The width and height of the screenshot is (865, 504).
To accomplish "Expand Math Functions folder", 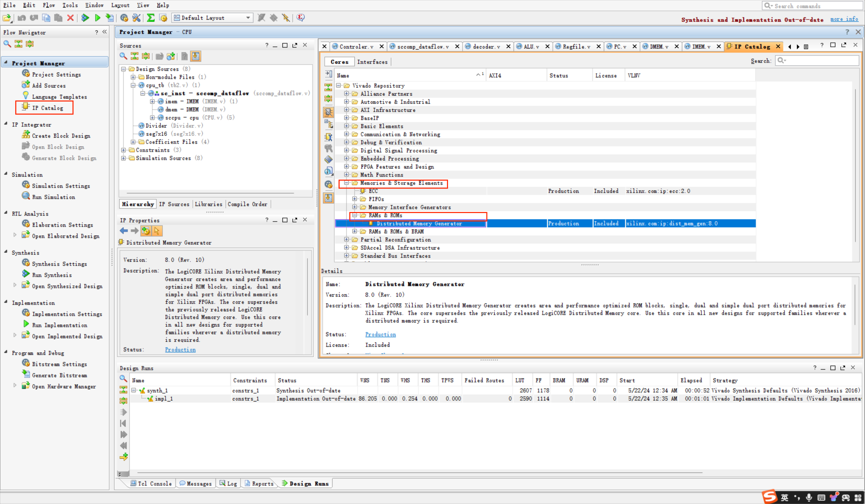I will [347, 175].
